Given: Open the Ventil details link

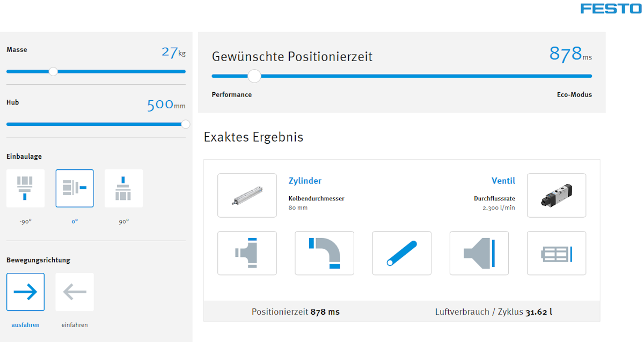Looking at the screenshot, I should point(502,181).
